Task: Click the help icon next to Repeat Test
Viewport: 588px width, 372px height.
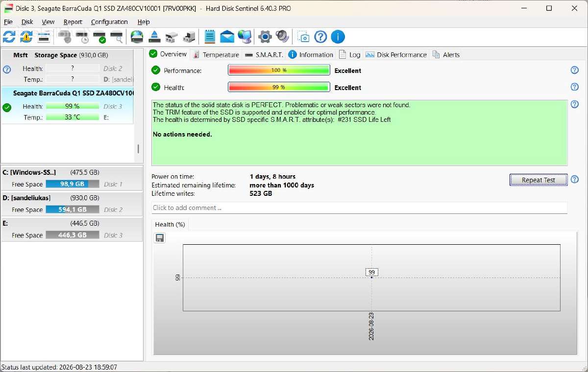Action: (575, 180)
